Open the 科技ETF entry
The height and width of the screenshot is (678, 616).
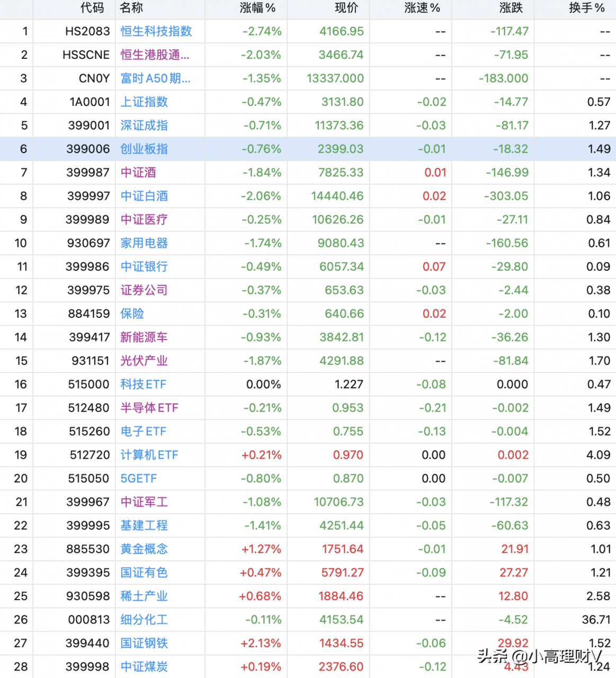tap(143, 384)
